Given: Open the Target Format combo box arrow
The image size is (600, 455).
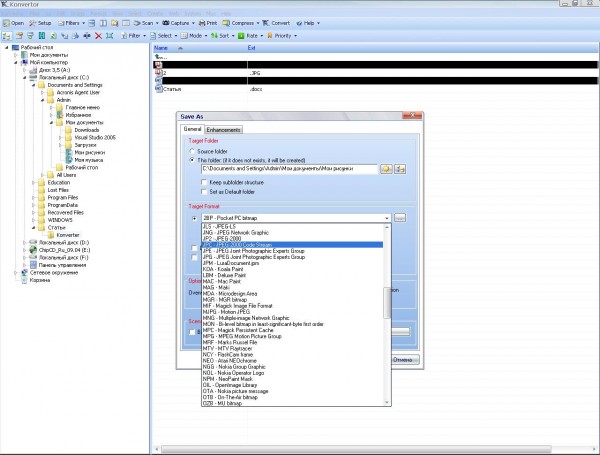Looking at the screenshot, I should pyautogui.click(x=386, y=218).
